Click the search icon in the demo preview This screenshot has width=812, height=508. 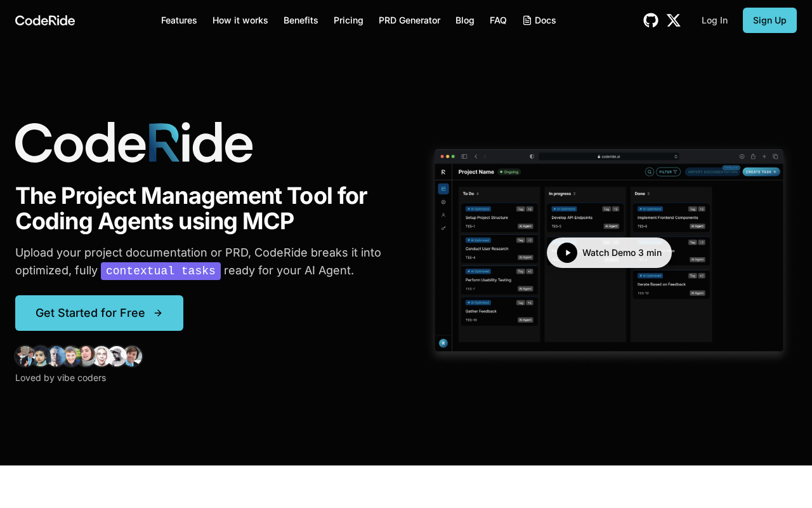pos(649,171)
